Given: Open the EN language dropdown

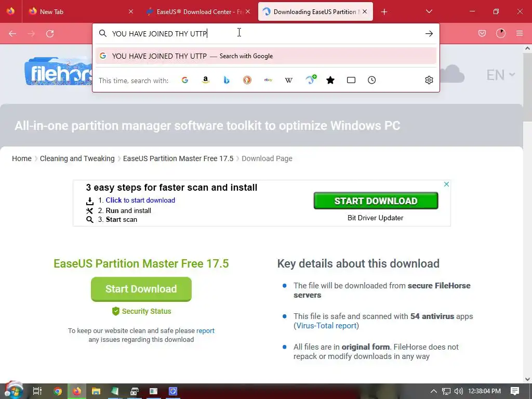Looking at the screenshot, I should click(x=500, y=75).
